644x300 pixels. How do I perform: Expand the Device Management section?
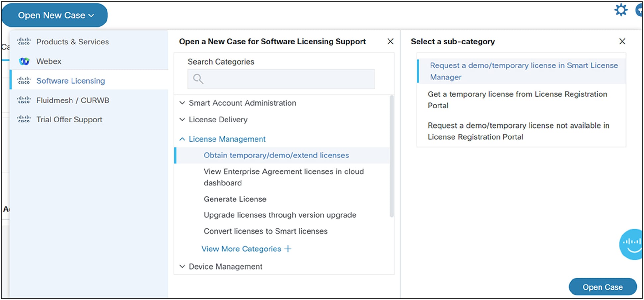click(x=182, y=266)
